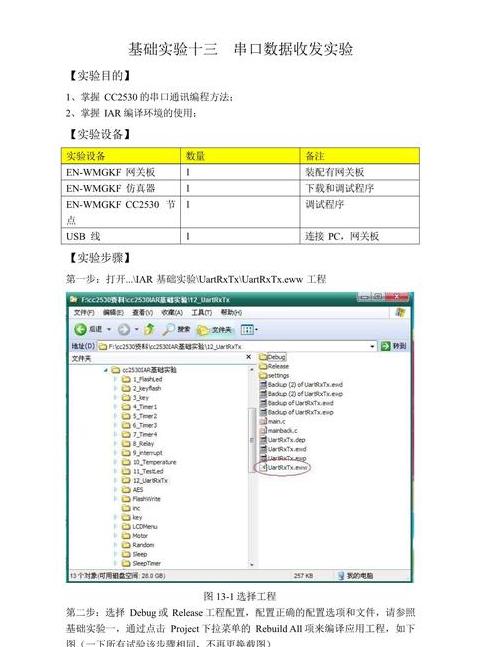Viewport: 480px width, 647px height.
Task: Click the green Back arrow button
Action: tap(80, 329)
